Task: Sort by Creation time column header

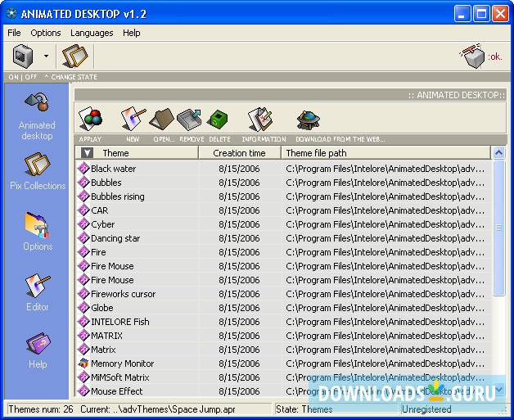Action: [239, 153]
